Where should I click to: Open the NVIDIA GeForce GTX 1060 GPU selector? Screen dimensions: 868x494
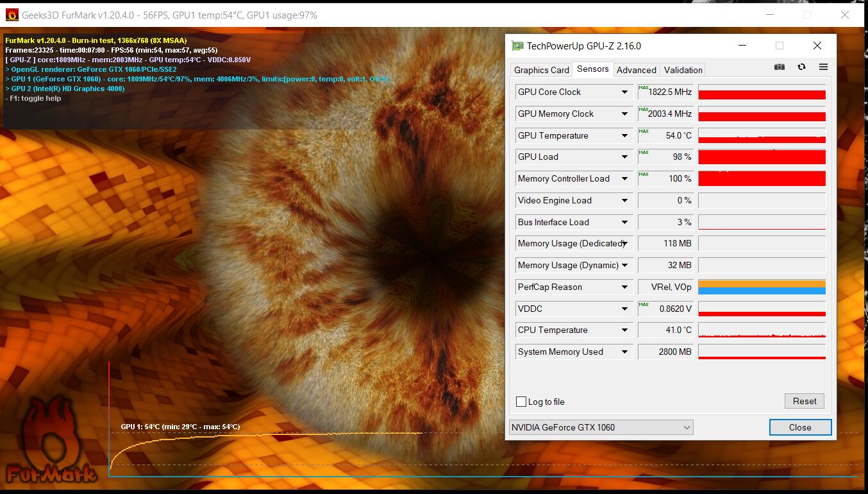[x=601, y=427]
